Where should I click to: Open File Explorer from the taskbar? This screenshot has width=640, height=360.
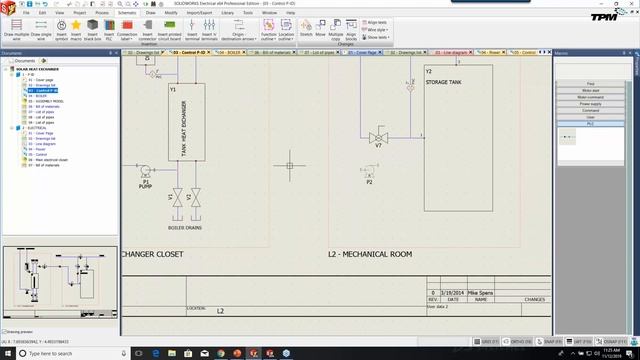pos(172,353)
